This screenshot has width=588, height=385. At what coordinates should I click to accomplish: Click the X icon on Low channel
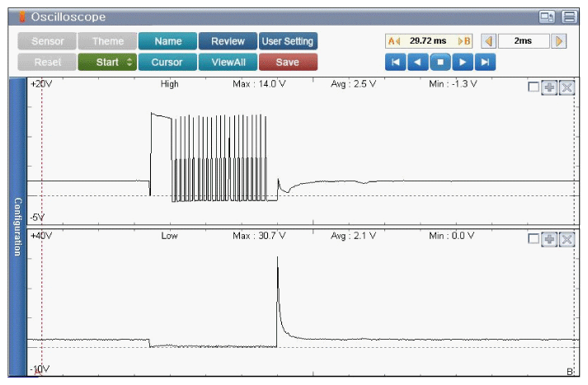tap(567, 238)
